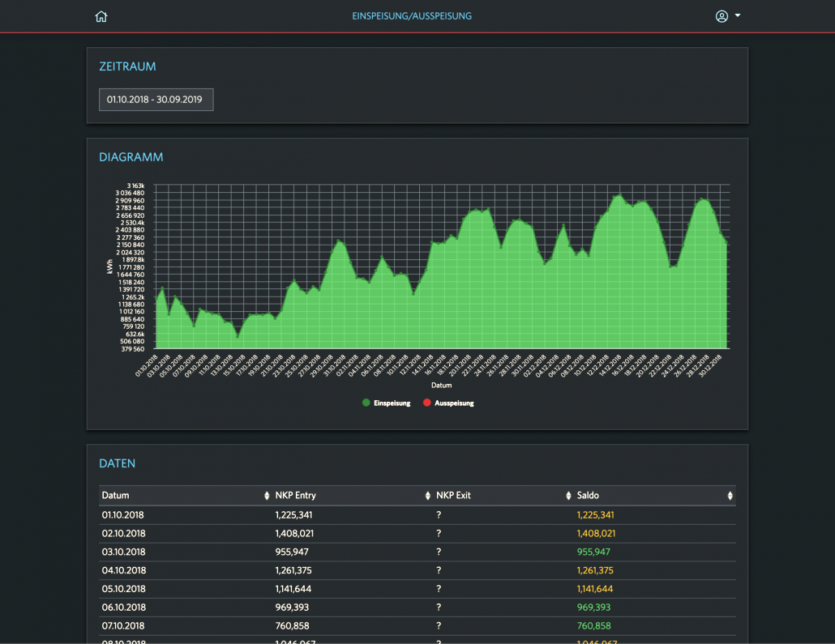835x644 pixels.
Task: Click NKP Entry value 1,408,021
Action: tap(294, 533)
